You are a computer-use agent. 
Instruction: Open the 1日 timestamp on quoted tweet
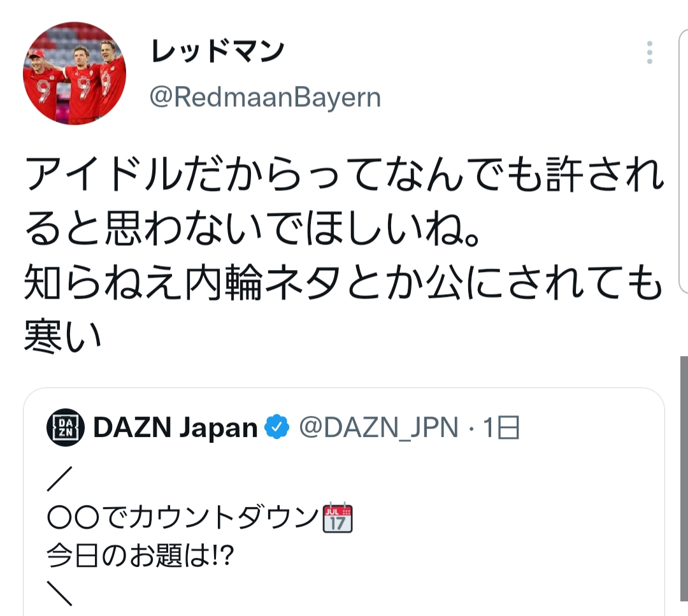501,428
